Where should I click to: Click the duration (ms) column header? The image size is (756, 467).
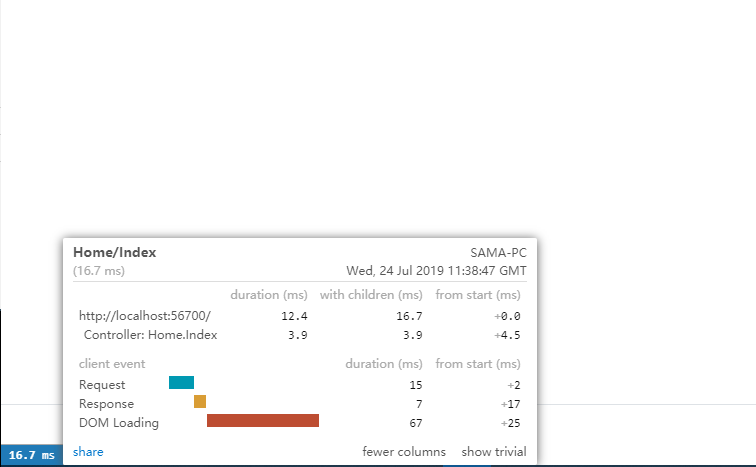269,295
